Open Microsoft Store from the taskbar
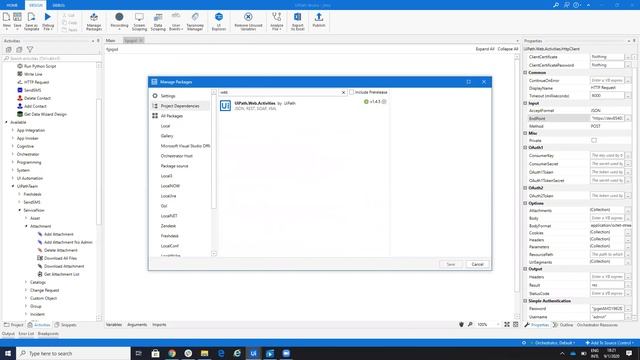Image resolution: width=640 pixels, height=360 pixels. 156,353
